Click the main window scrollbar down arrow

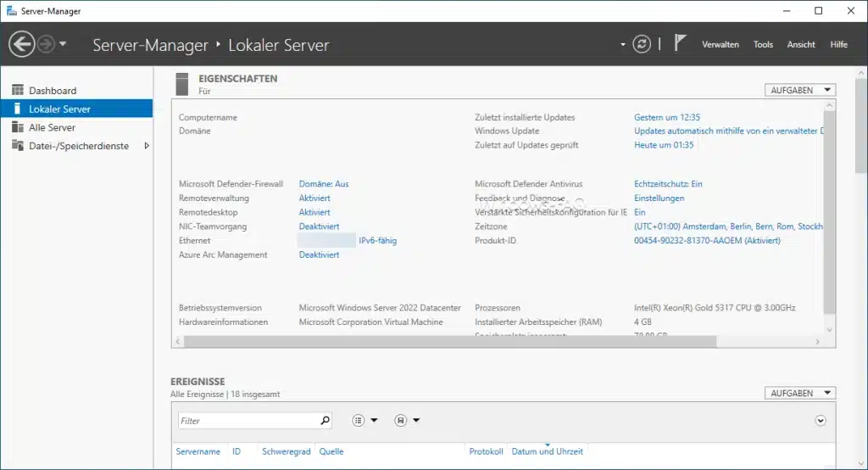click(x=861, y=463)
